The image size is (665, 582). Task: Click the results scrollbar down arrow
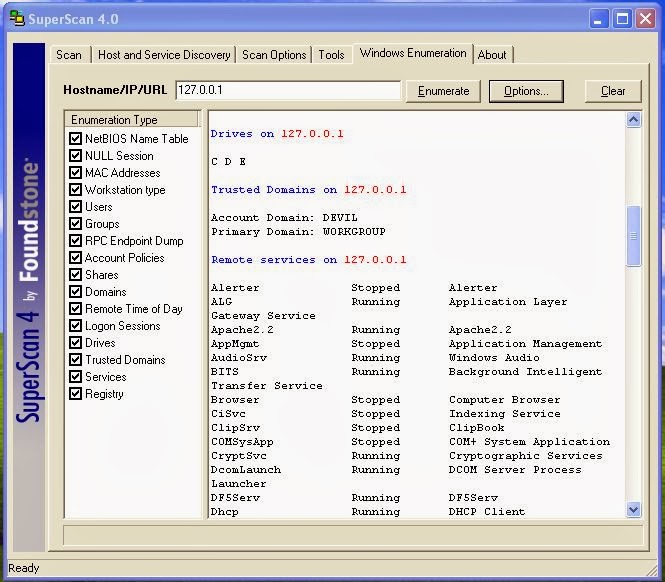pos(633,509)
